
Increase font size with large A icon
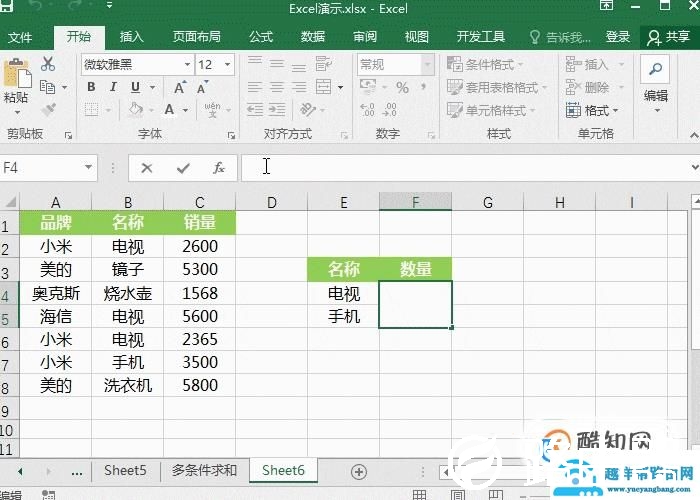[x=179, y=87]
